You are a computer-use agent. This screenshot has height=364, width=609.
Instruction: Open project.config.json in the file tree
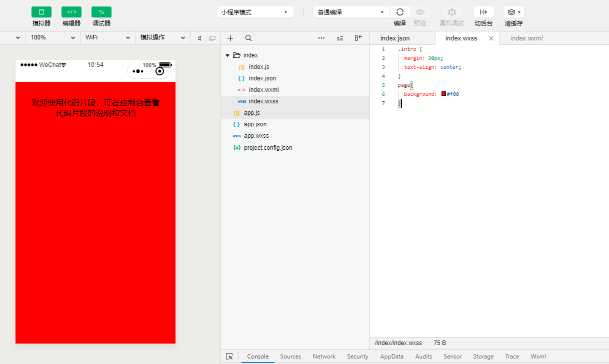click(x=295, y=148)
